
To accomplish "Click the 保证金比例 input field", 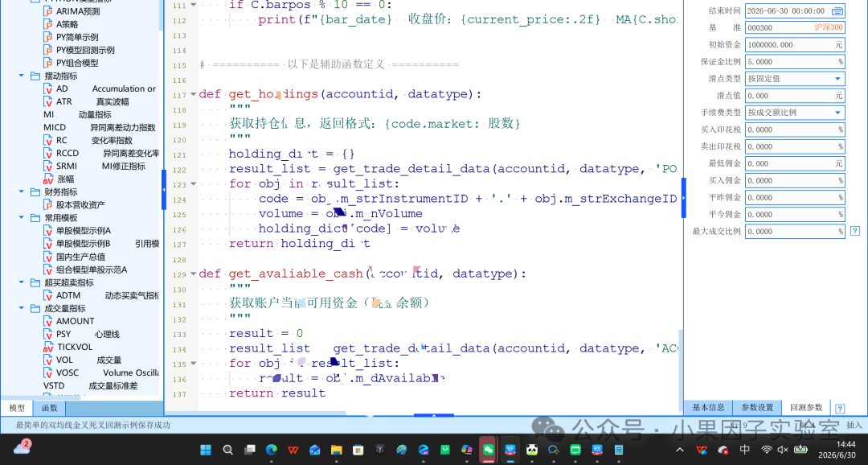I will pyautogui.click(x=795, y=62).
